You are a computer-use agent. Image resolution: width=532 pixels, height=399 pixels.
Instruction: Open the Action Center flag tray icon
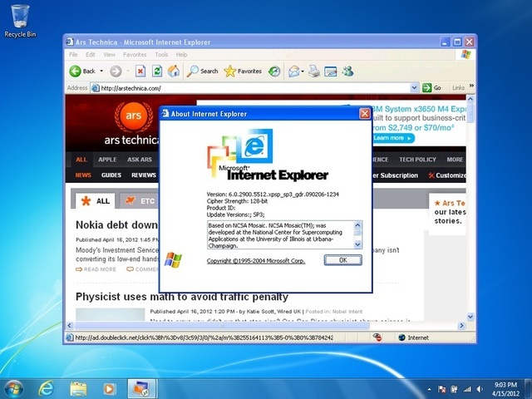[x=441, y=389]
